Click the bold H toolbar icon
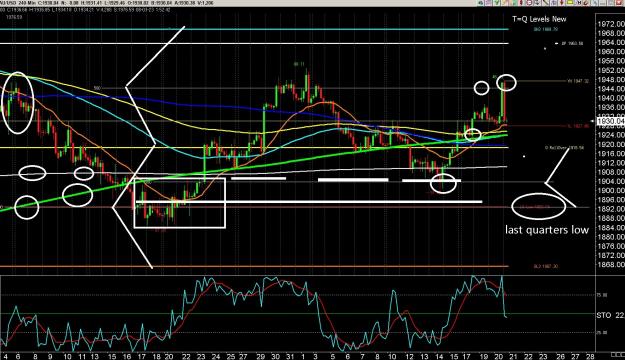 click(x=580, y=2)
